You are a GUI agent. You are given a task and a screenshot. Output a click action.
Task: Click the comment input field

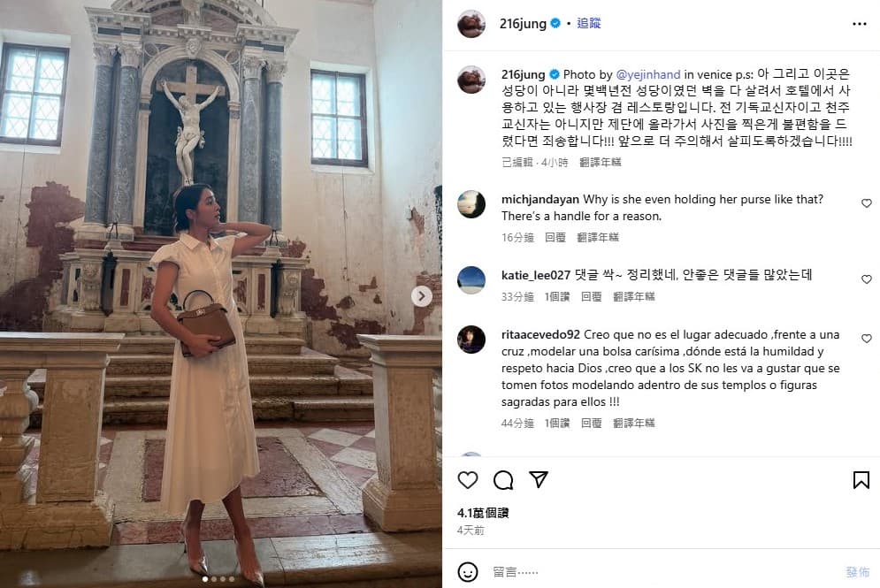pos(662,572)
